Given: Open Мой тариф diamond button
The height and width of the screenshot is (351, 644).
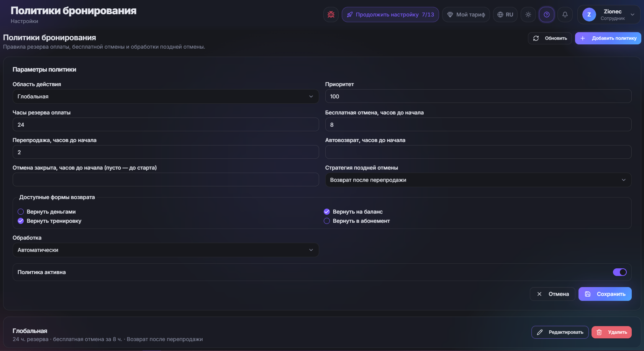Looking at the screenshot, I should pyautogui.click(x=466, y=15).
